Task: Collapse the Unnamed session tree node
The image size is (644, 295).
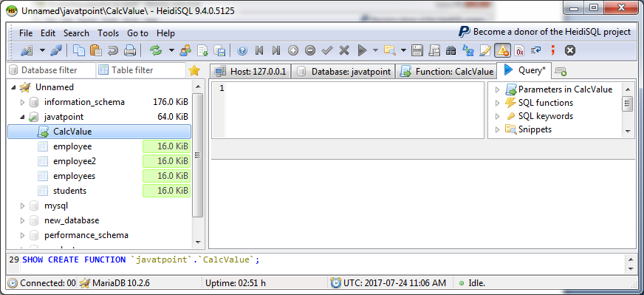Action: (x=14, y=87)
